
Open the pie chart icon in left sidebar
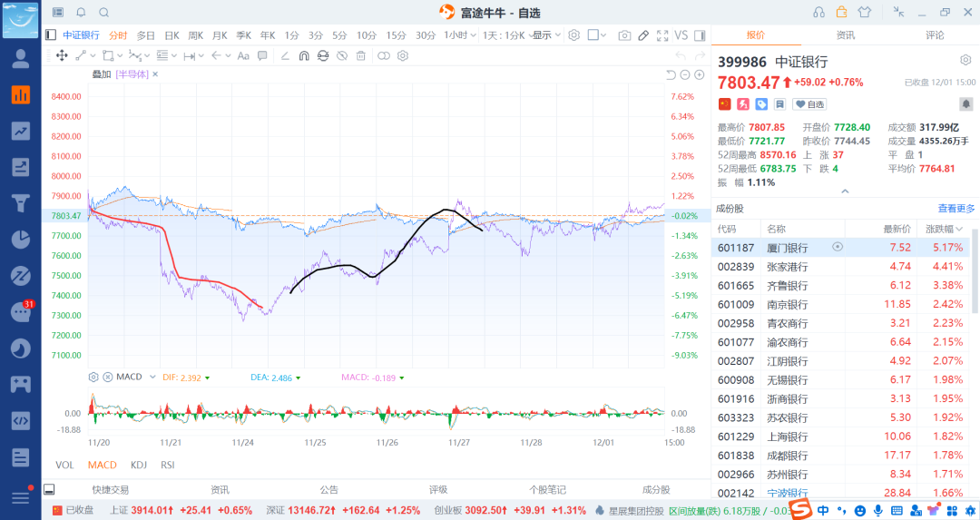coord(21,240)
